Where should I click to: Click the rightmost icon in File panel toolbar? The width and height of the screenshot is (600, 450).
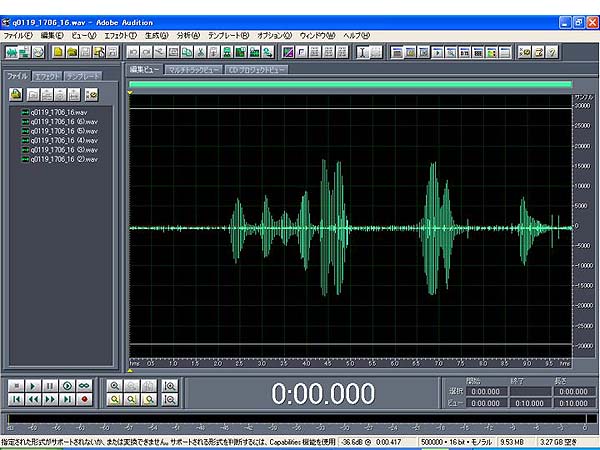click(x=92, y=95)
